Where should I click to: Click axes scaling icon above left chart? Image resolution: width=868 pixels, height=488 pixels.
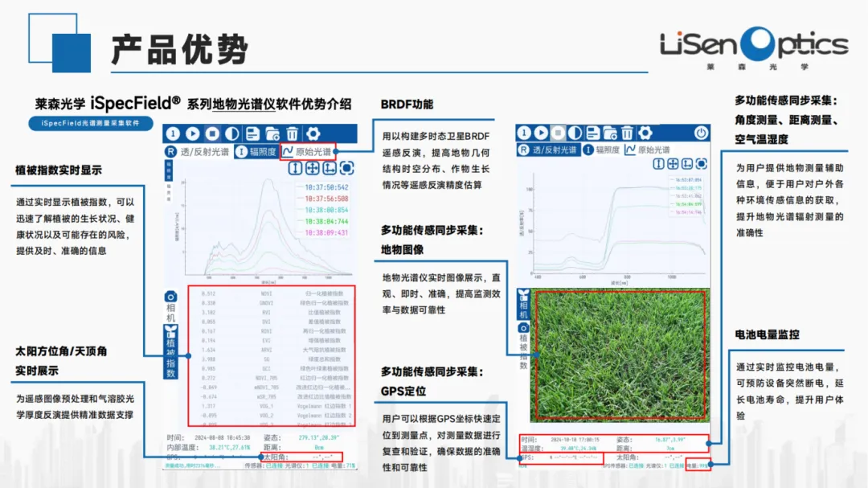pos(330,168)
